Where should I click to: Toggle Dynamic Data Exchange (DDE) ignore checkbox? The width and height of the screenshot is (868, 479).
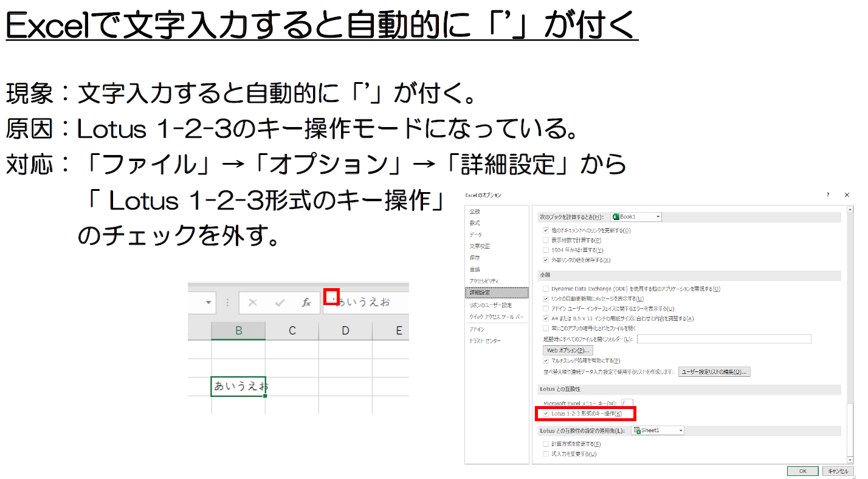(545, 289)
